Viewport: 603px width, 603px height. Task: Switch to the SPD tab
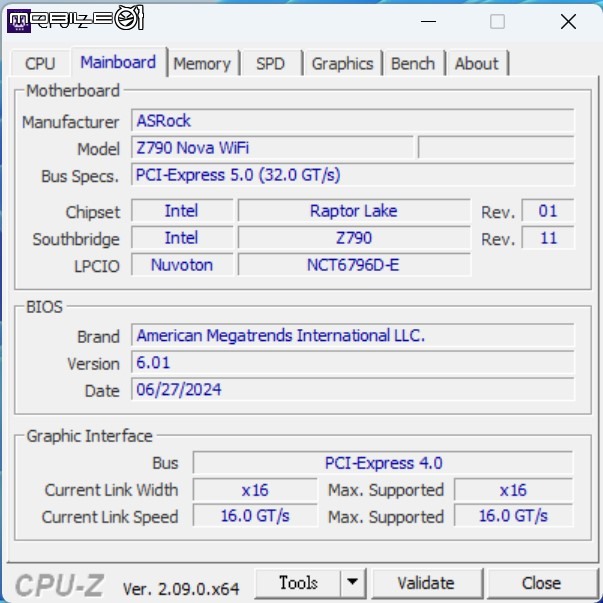point(271,63)
